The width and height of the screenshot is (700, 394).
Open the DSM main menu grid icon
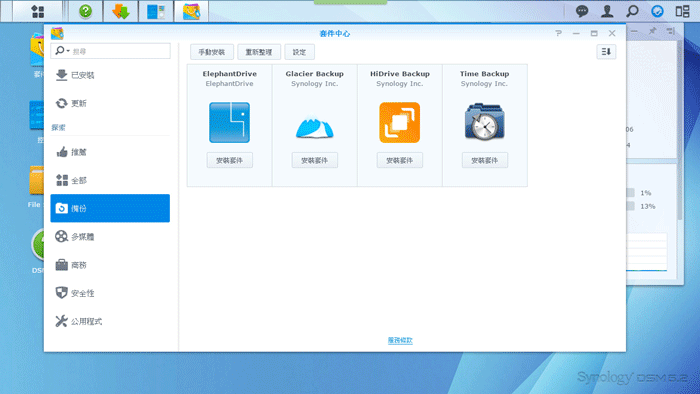pyautogui.click(x=38, y=11)
